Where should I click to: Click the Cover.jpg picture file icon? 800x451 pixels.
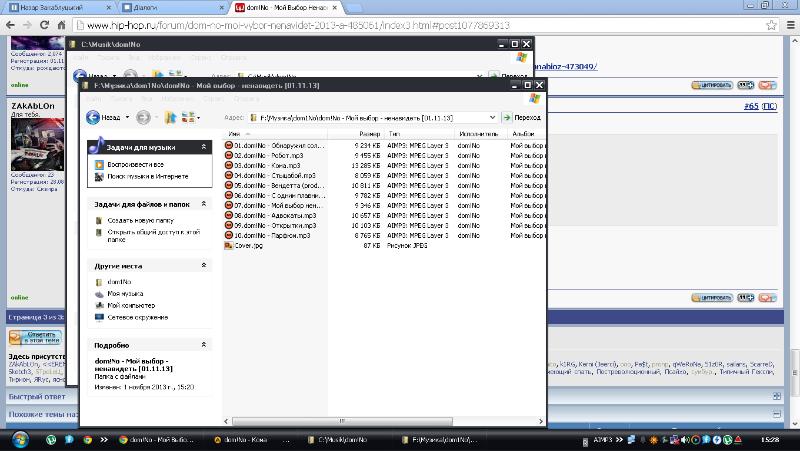(x=229, y=245)
